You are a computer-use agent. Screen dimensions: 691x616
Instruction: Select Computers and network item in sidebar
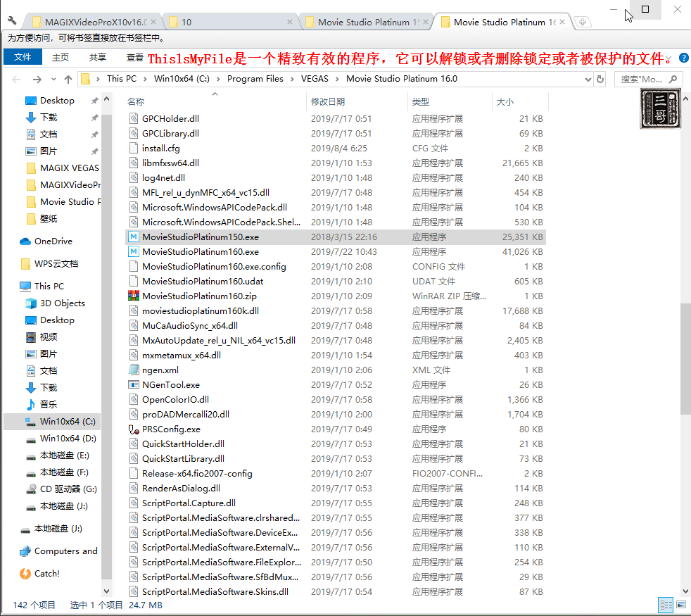(65, 551)
